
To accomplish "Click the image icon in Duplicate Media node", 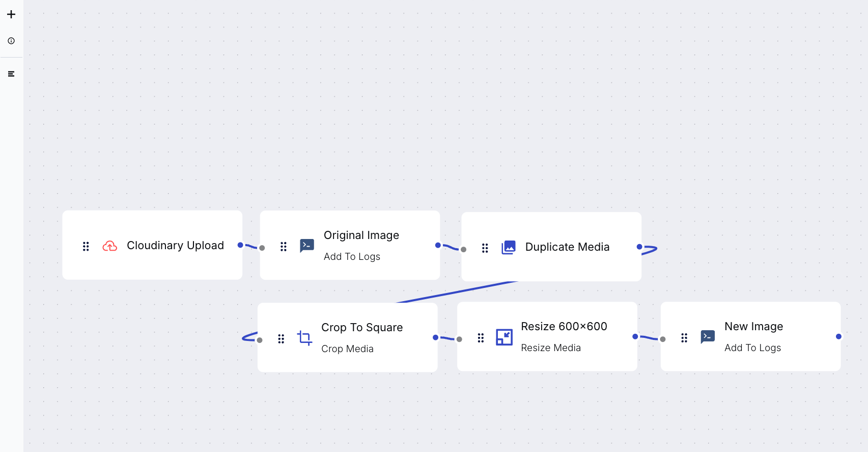I will [508, 247].
